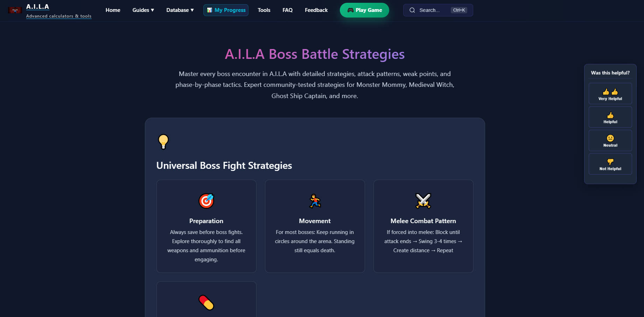
Task: Go to the Tools menu item
Action: coord(264,10)
